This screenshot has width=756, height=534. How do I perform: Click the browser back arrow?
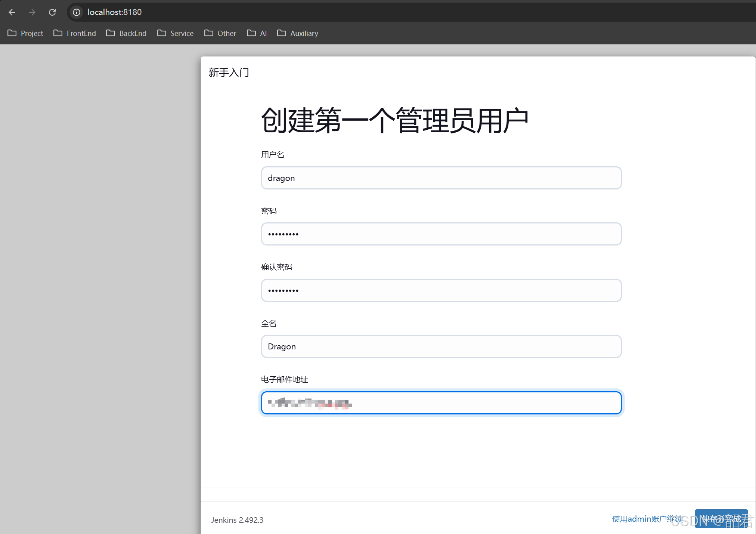click(12, 12)
